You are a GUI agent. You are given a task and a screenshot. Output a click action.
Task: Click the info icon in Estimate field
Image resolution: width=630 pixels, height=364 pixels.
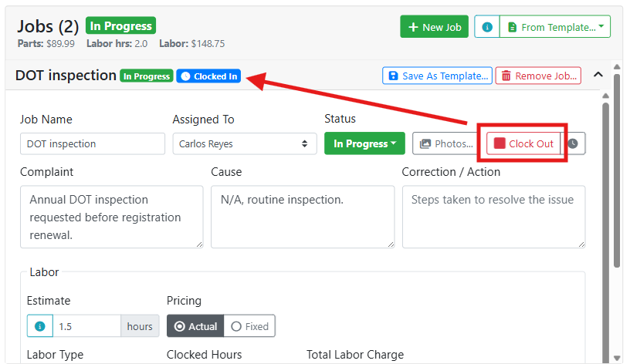coord(40,326)
